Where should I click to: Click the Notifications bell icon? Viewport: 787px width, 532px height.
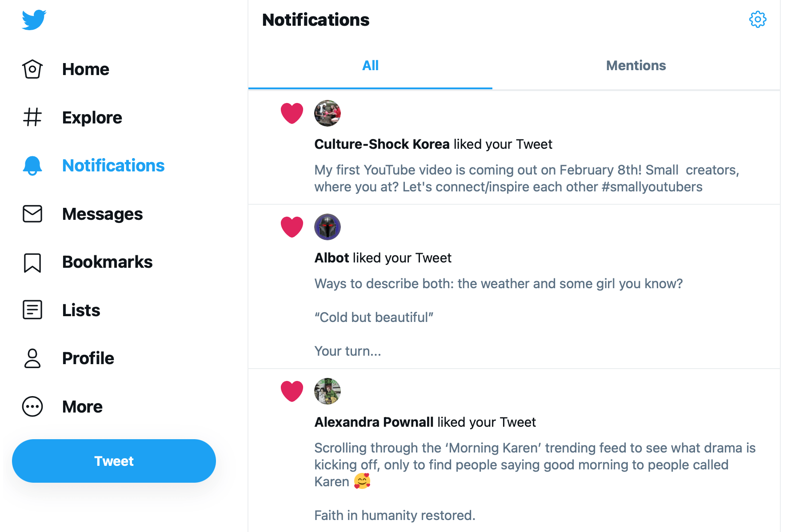[32, 166]
